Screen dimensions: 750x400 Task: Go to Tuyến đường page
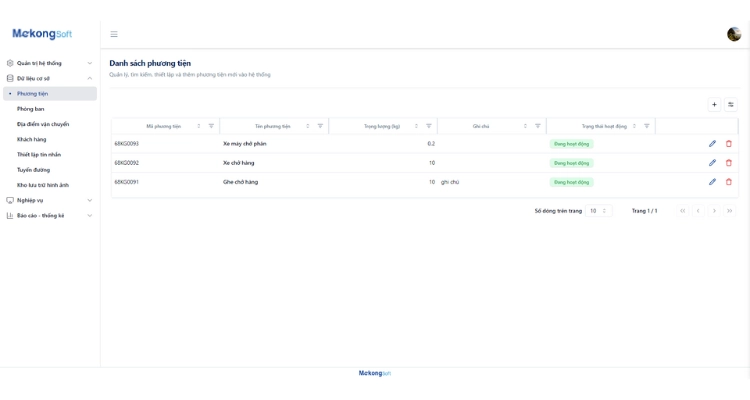[x=33, y=170]
